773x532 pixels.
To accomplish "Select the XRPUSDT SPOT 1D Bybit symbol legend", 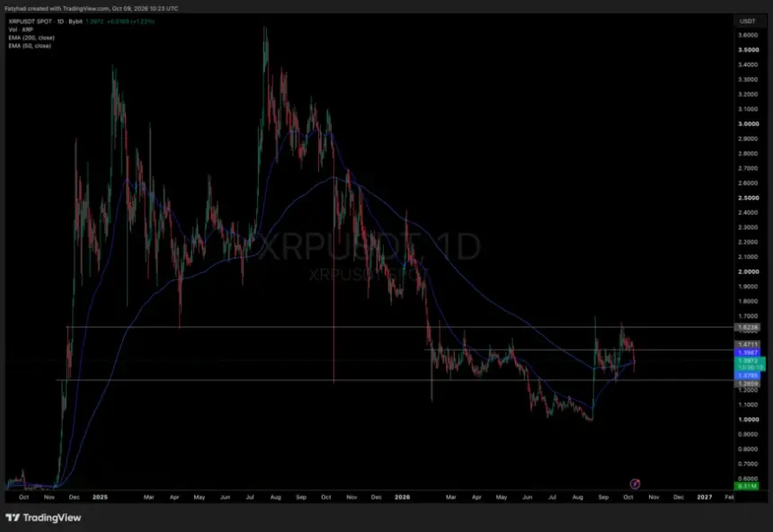I will point(45,22).
